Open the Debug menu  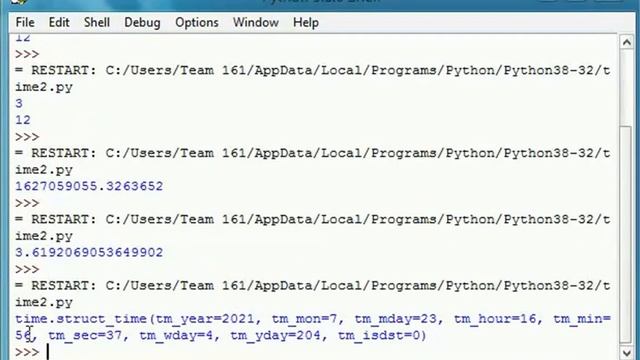click(x=142, y=22)
